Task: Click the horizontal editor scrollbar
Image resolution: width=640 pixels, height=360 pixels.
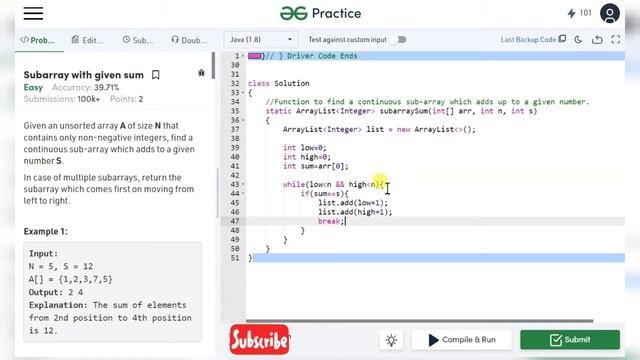Action: click(420, 321)
